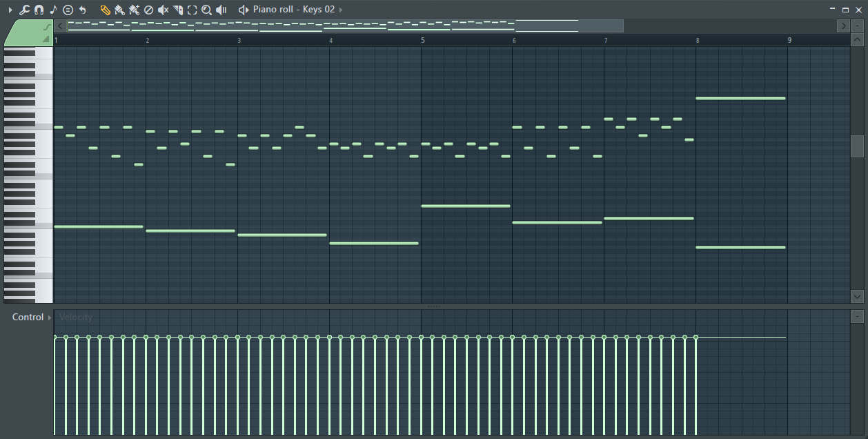Click the vertical scrollbar thumb
Image resolution: width=868 pixels, height=439 pixels.
point(857,146)
